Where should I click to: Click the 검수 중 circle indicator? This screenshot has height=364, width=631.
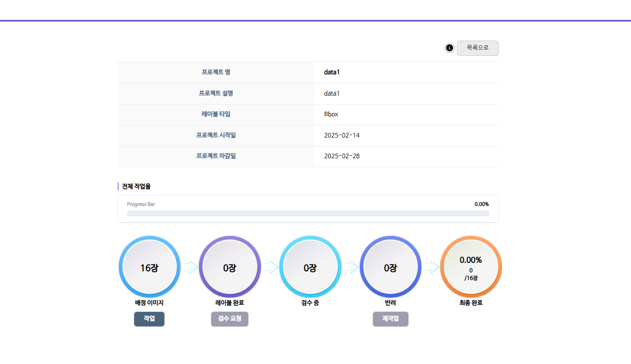(310, 267)
